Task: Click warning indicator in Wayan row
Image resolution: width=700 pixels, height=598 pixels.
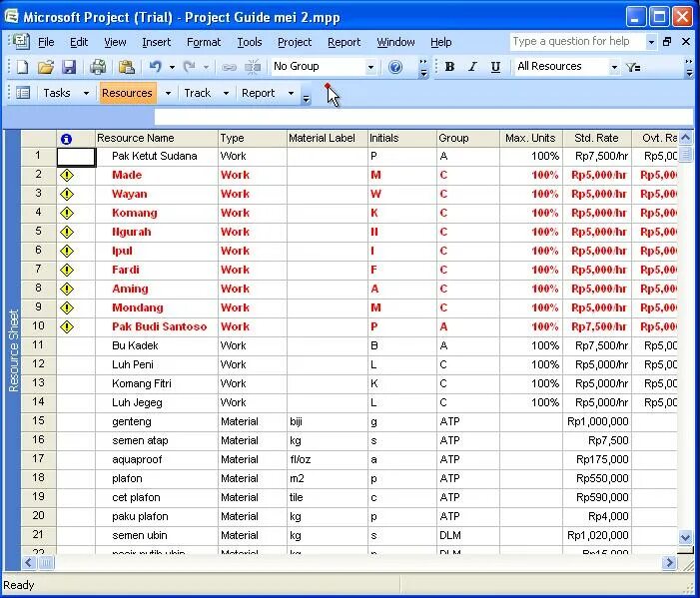Action: pos(67,194)
